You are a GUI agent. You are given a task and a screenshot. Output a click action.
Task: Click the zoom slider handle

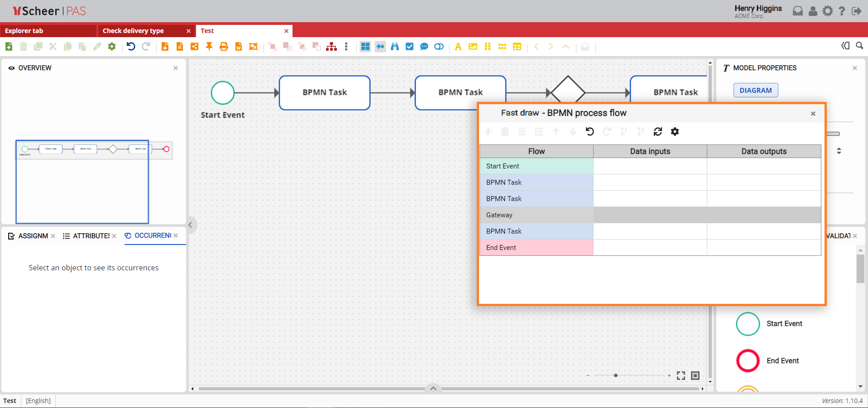tap(616, 375)
